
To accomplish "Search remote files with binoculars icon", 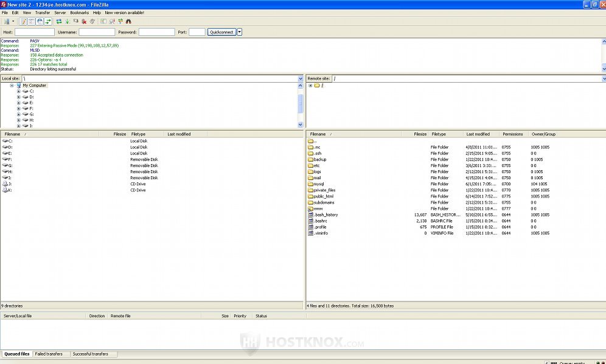I will pyautogui.click(x=128, y=22).
